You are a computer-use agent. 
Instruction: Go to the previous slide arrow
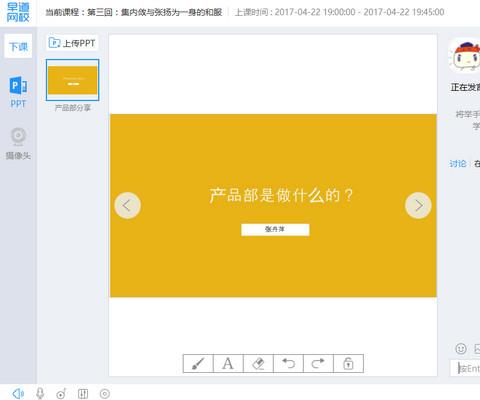(x=128, y=205)
